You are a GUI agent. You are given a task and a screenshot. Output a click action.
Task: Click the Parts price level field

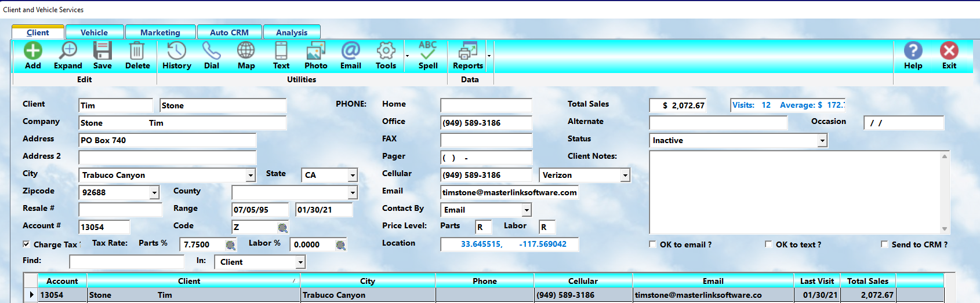point(483,227)
